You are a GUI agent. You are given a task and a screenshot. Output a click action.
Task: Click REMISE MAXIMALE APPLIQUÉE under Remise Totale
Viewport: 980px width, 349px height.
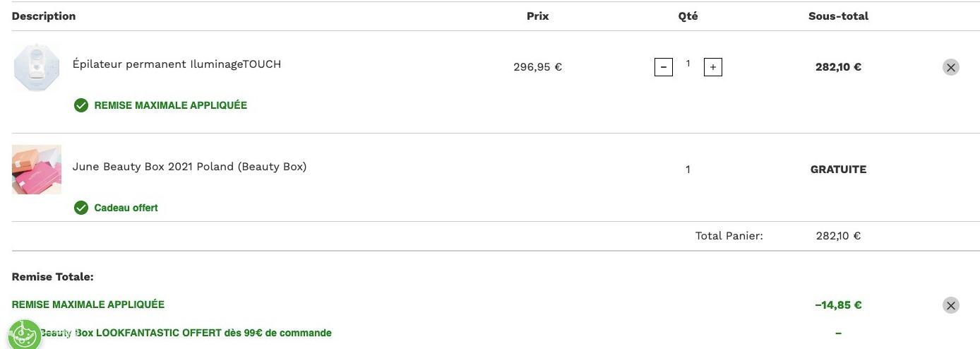(88, 304)
